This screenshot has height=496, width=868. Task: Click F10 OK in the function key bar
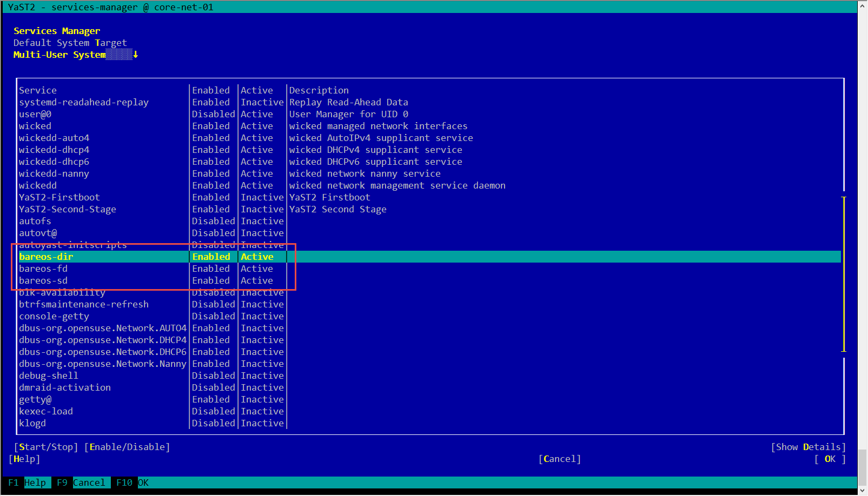pyautogui.click(x=132, y=482)
